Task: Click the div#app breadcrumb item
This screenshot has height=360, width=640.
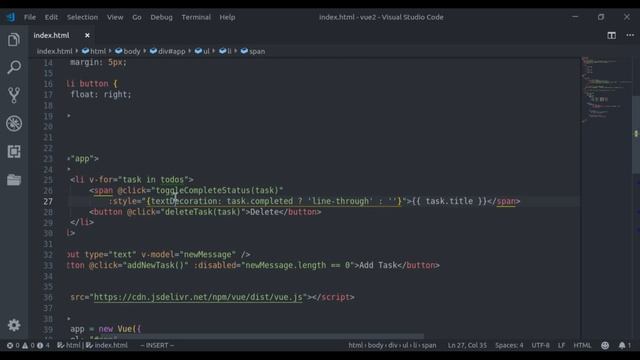Action: (168, 51)
